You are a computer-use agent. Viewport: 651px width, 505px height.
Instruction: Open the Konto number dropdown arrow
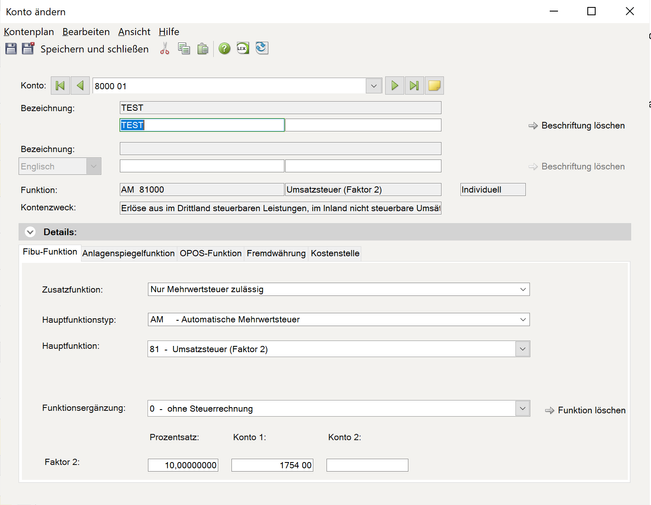[x=374, y=86]
